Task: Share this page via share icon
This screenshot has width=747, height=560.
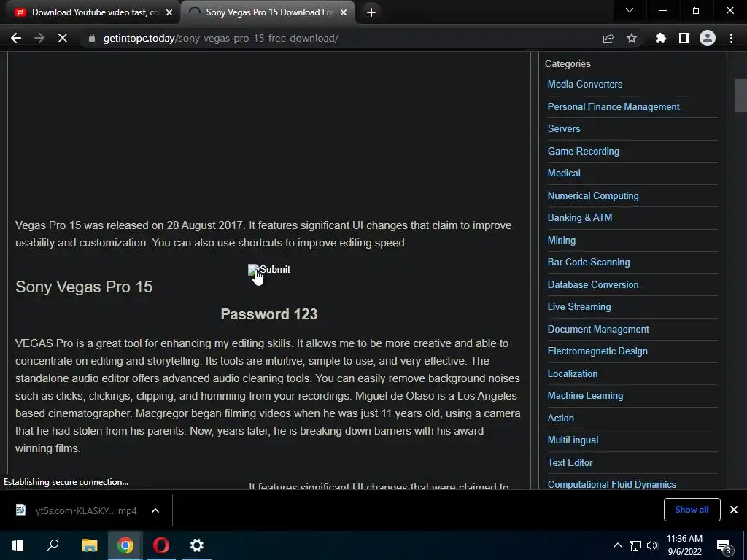Action: 608,38
